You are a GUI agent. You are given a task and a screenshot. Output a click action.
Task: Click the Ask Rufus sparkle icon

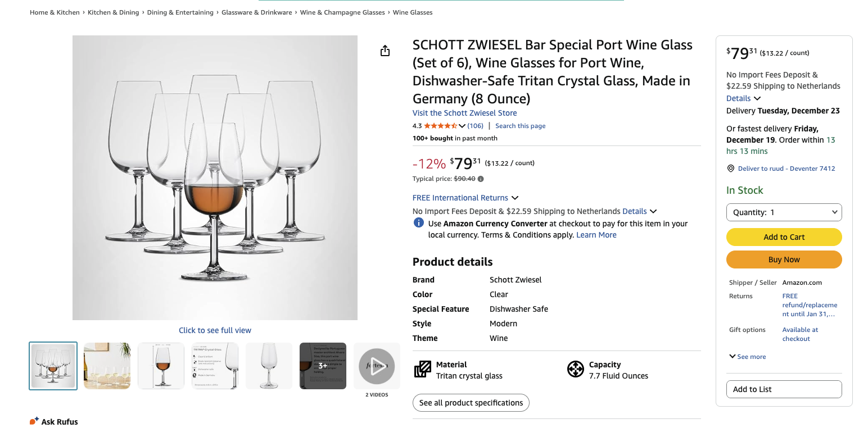pyautogui.click(x=34, y=421)
